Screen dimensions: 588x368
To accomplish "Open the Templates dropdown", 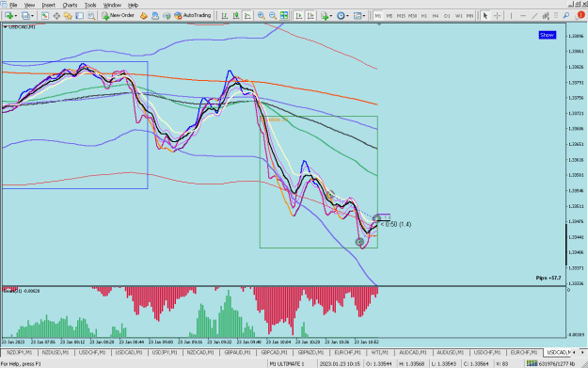I will coord(359,16).
